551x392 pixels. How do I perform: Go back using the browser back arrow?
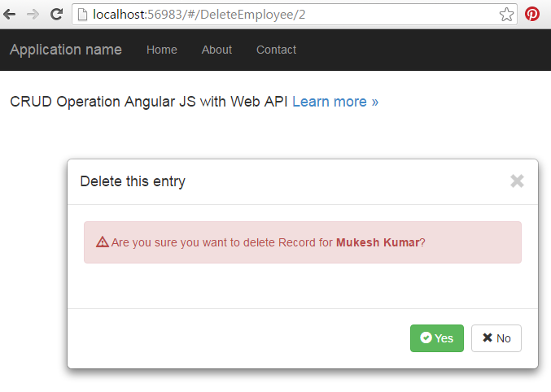pyautogui.click(x=10, y=15)
